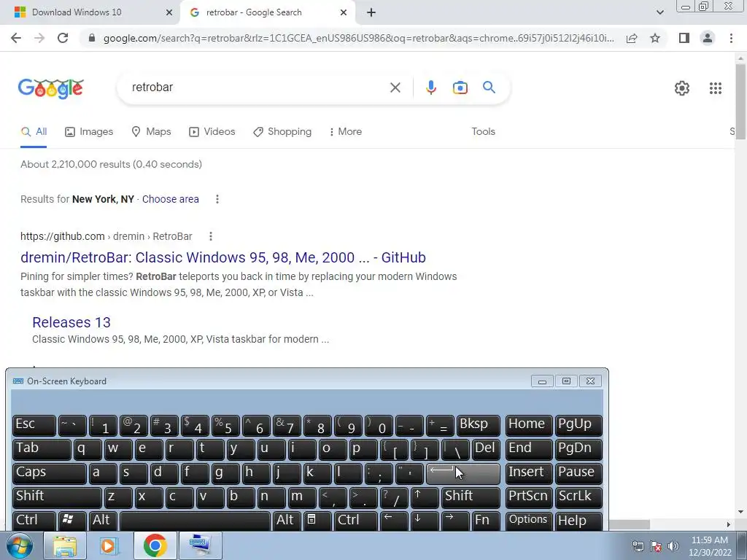This screenshot has height=560, width=747.
Task: Open Chrome three-dot menu
Action: click(731, 38)
